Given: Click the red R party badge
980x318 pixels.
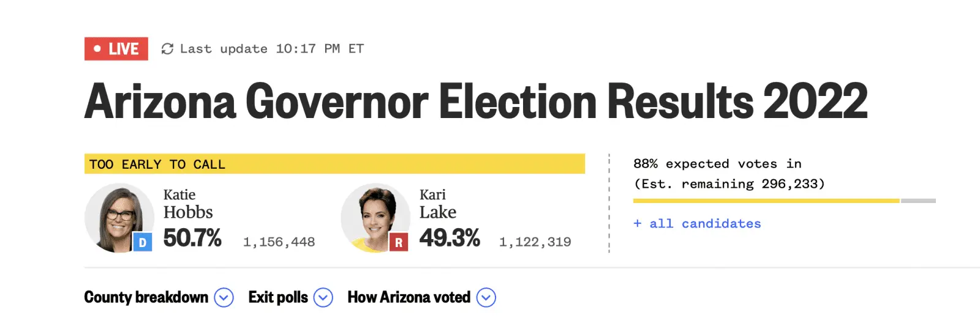Looking at the screenshot, I should tap(399, 243).
